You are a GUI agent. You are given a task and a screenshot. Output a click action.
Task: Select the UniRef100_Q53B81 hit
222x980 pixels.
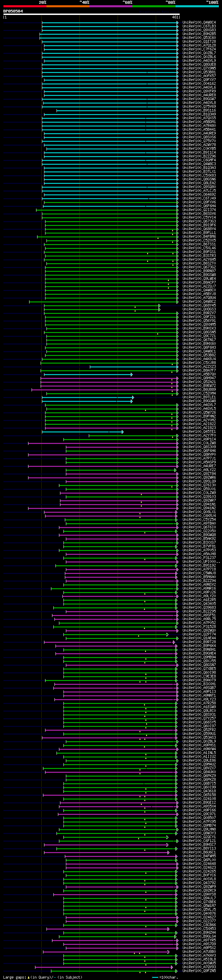point(199,72)
